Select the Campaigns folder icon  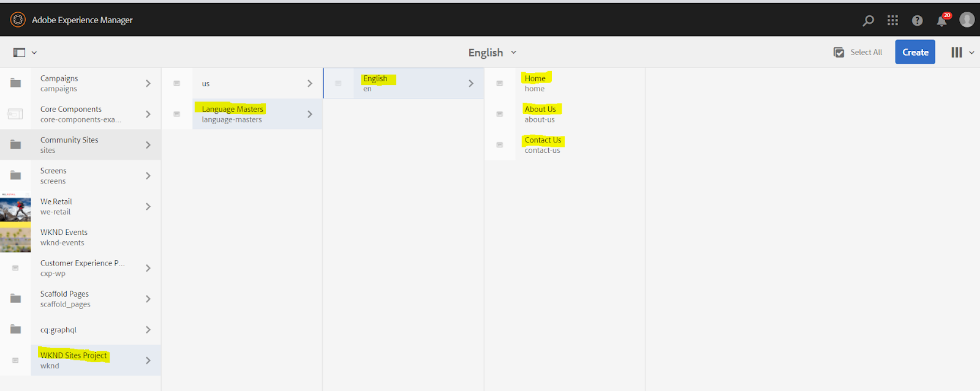[15, 83]
